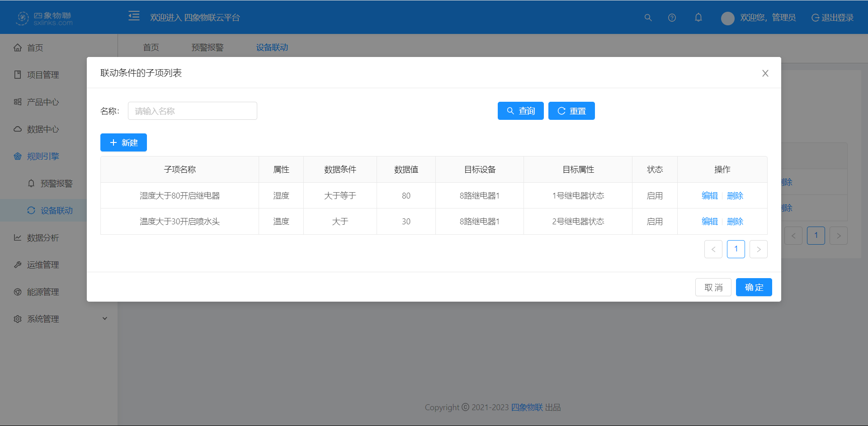This screenshot has width=868, height=426.
Task: Switch to the 首页 tab
Action: (x=151, y=47)
